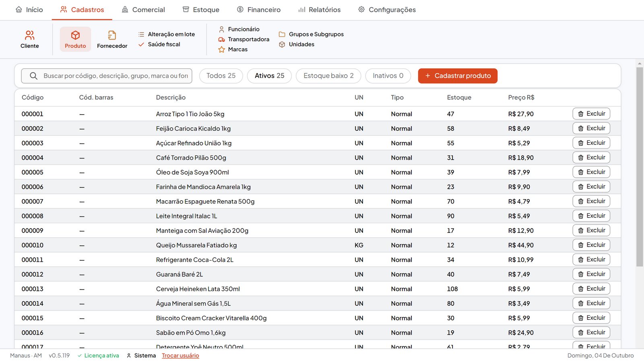
Task: Open Unidades registry
Action: (297, 44)
